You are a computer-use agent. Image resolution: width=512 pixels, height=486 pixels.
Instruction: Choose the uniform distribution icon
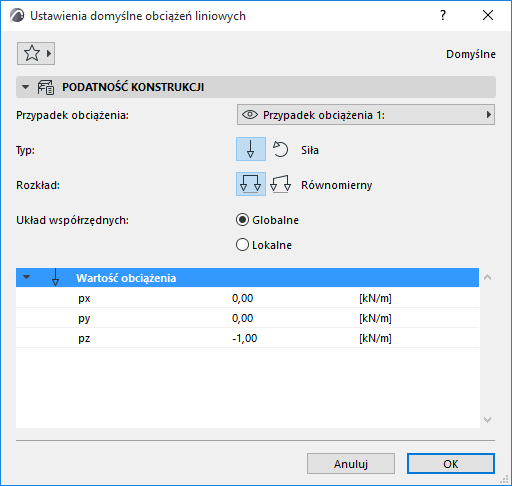(251, 184)
